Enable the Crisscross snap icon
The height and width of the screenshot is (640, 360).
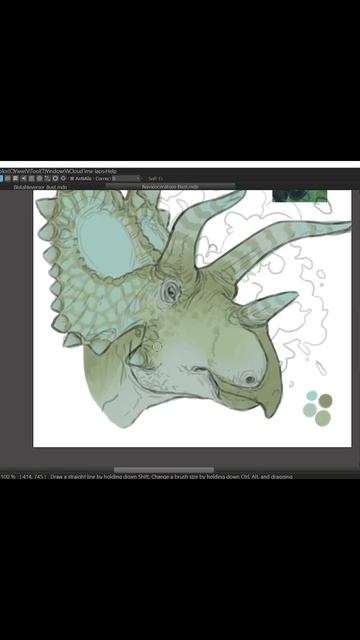pyautogui.click(x=16, y=178)
